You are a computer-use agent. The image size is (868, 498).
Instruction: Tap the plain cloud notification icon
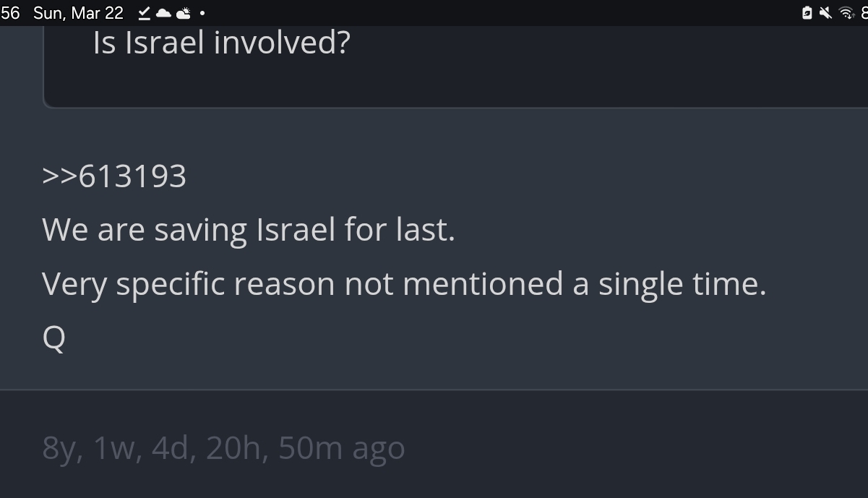(x=163, y=13)
